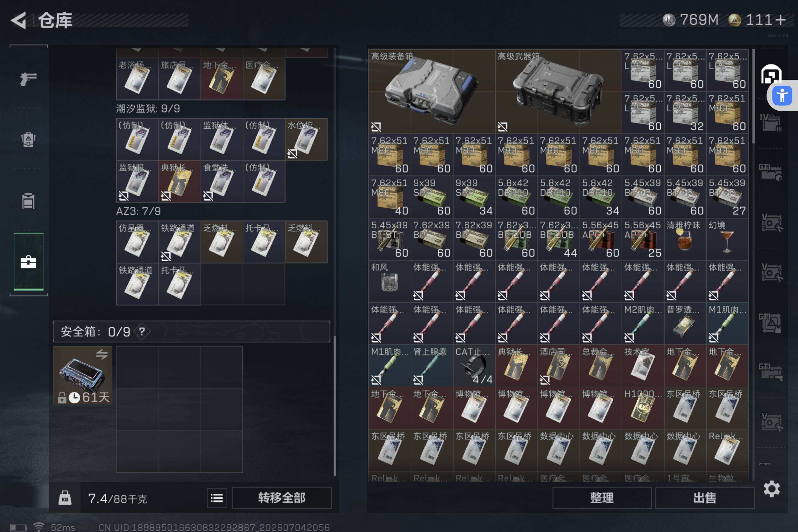This screenshot has width=798, height=532.
Task: Open the list view icon beside 转移全部
Action: (x=216, y=498)
